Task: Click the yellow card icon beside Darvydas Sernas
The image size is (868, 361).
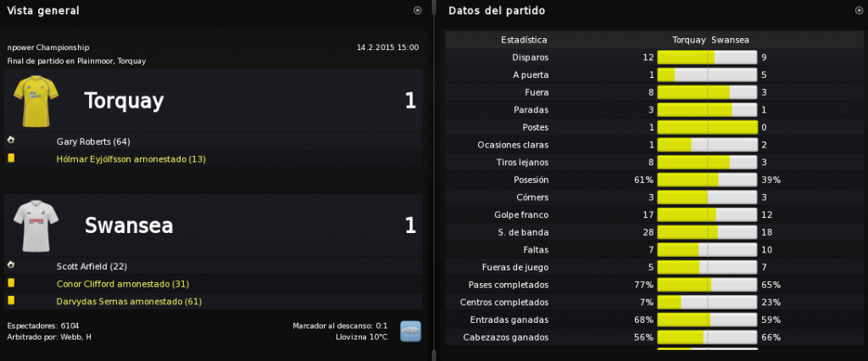Action: (11, 301)
